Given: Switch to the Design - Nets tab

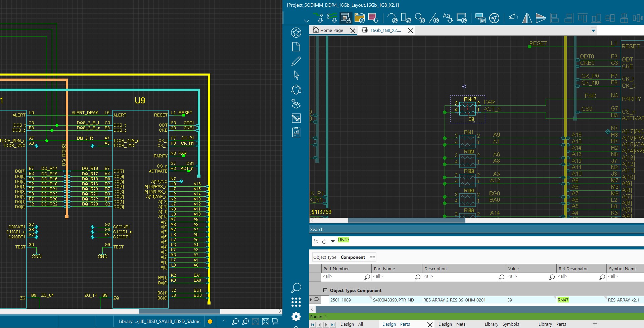Looking at the screenshot, I should click(452, 324).
